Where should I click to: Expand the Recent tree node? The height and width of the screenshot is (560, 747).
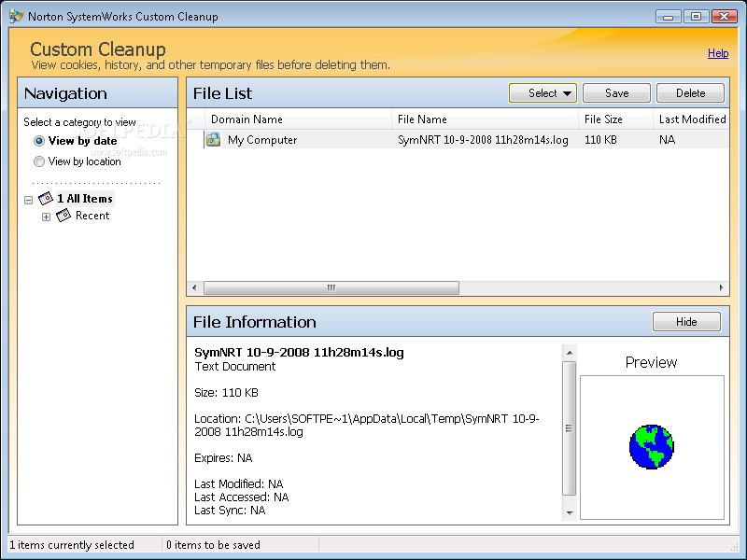46,217
